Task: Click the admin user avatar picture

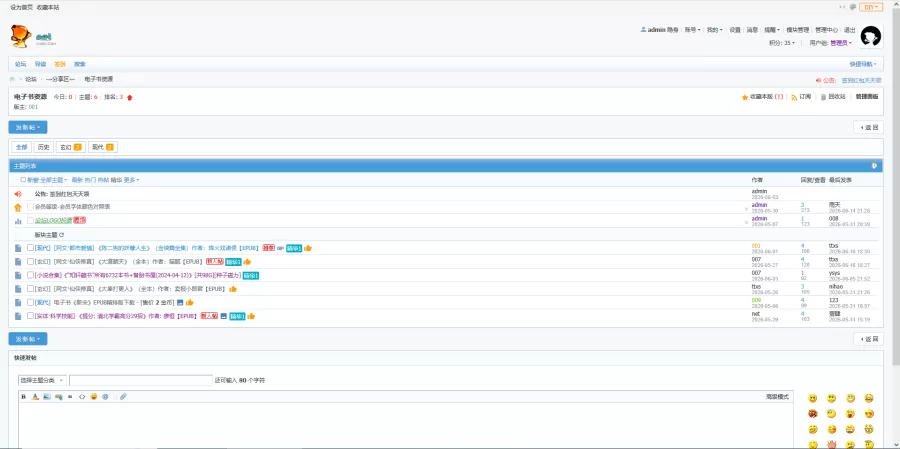Action: pyautogui.click(x=871, y=36)
